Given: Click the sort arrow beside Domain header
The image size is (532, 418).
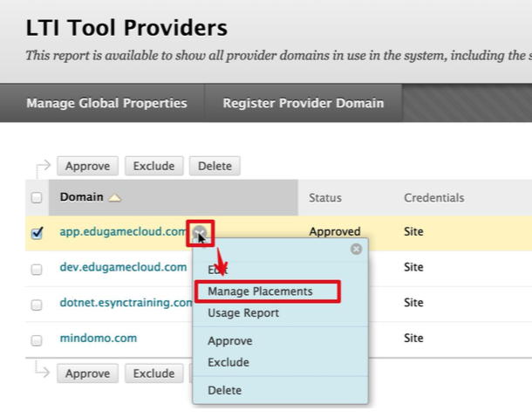Looking at the screenshot, I should pos(114,198).
